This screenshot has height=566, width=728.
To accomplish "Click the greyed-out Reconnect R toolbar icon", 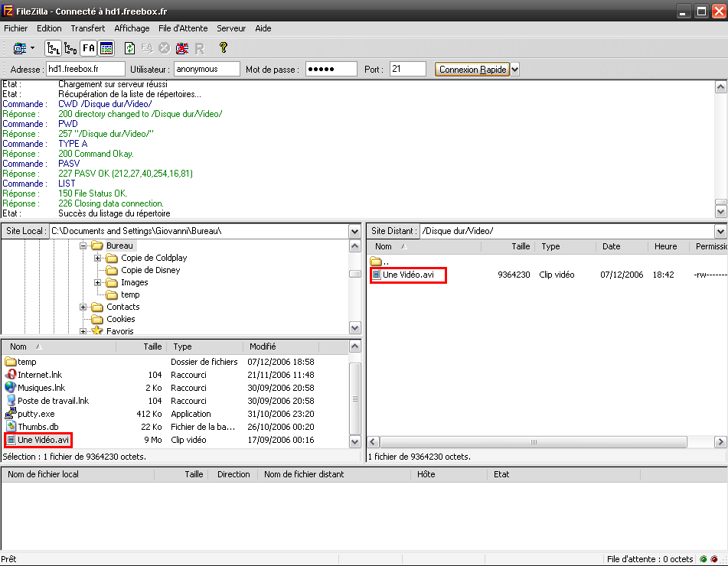I will point(200,48).
